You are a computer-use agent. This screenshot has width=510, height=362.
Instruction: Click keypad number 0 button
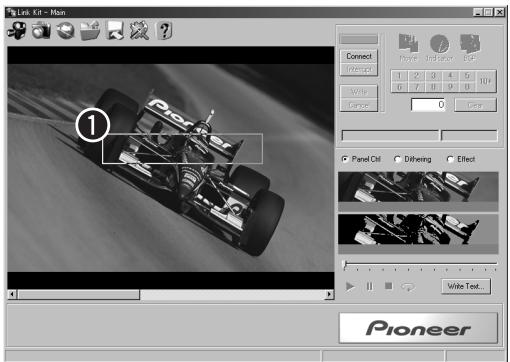[467, 87]
